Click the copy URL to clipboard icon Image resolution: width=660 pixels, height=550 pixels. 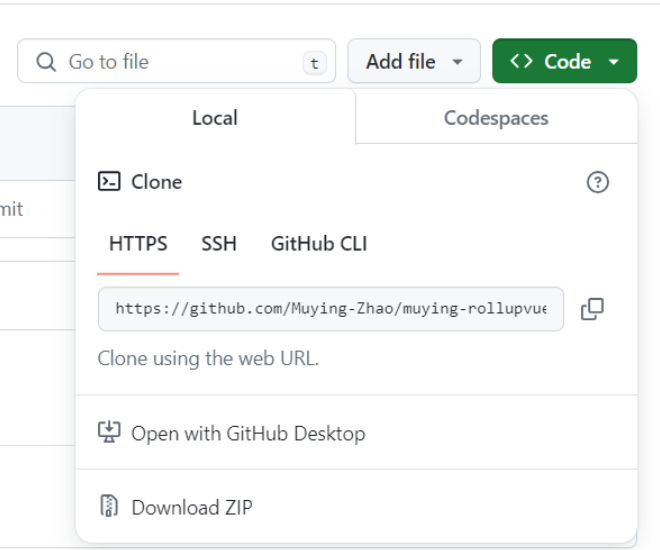[x=592, y=309]
